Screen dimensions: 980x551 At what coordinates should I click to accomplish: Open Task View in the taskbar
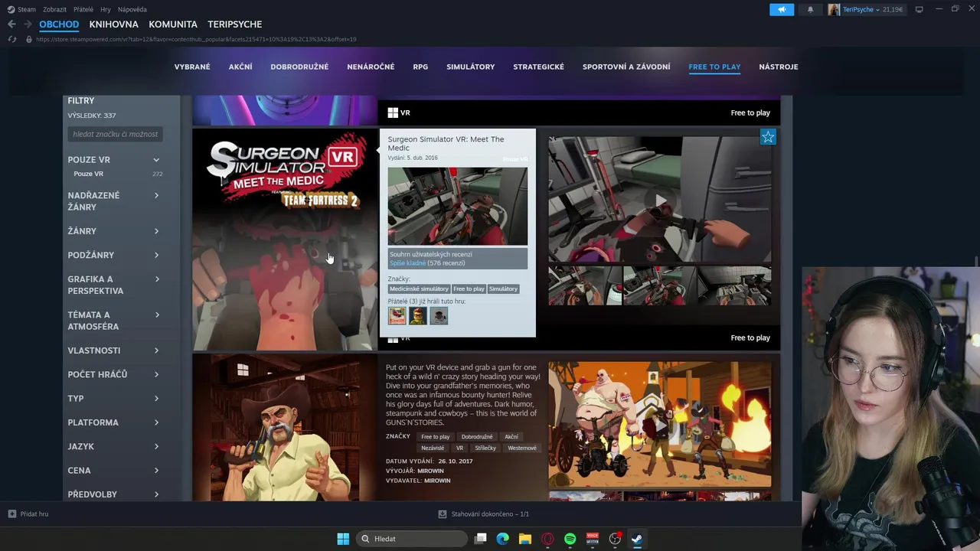[x=481, y=539]
